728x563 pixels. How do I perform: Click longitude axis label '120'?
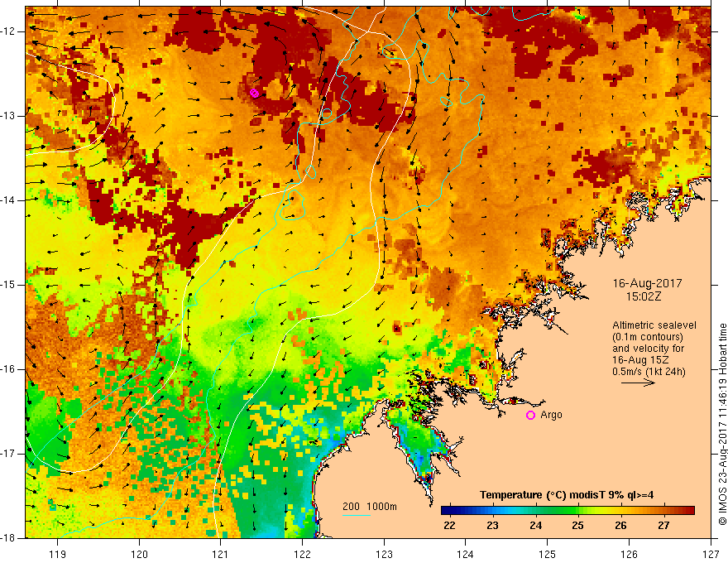139,554
